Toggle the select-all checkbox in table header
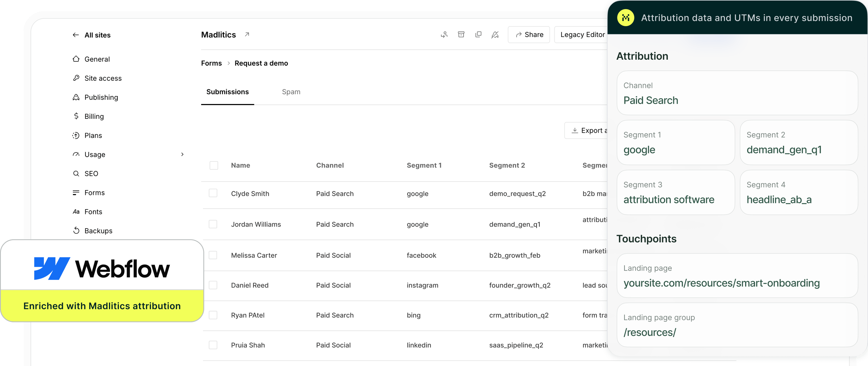This screenshot has height=366, width=868. point(214,165)
